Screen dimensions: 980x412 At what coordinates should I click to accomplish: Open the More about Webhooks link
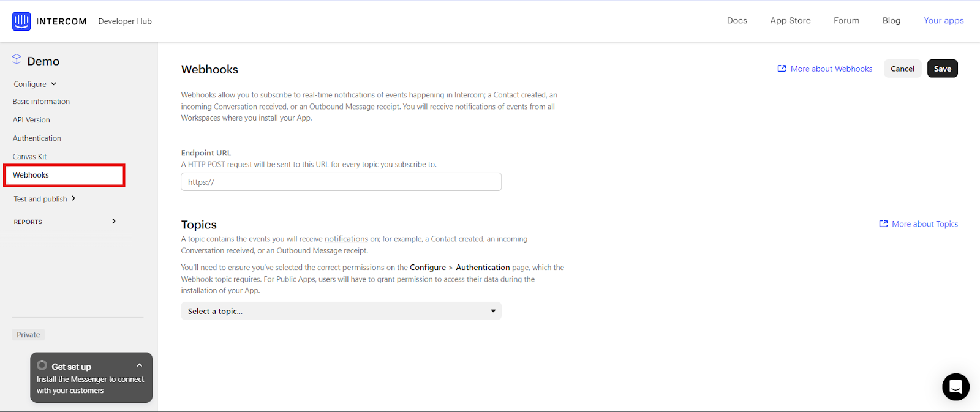831,69
